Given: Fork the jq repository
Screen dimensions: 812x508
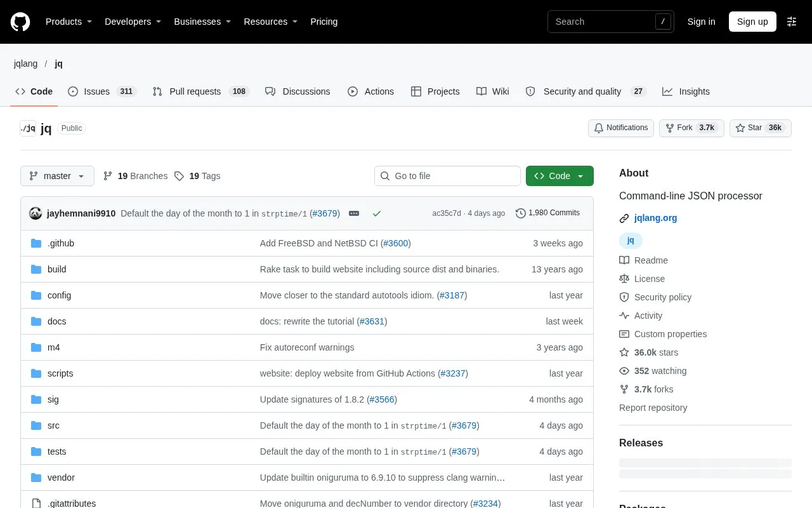Looking at the screenshot, I should click(x=691, y=128).
